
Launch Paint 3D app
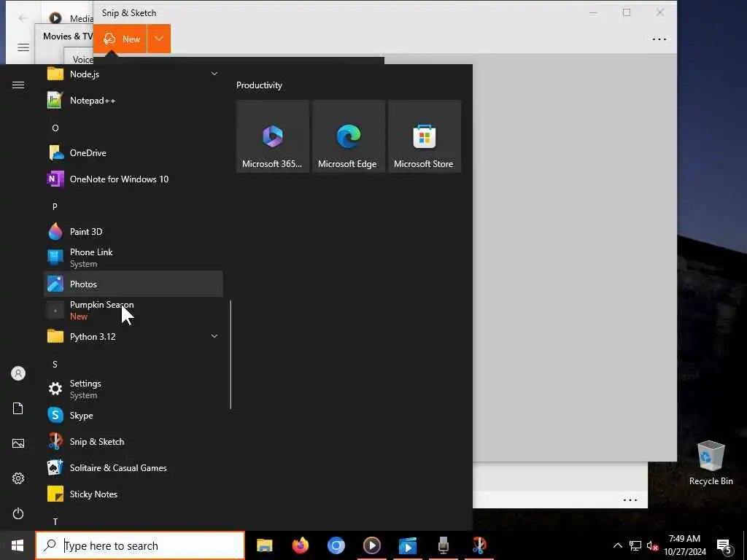(x=133, y=231)
